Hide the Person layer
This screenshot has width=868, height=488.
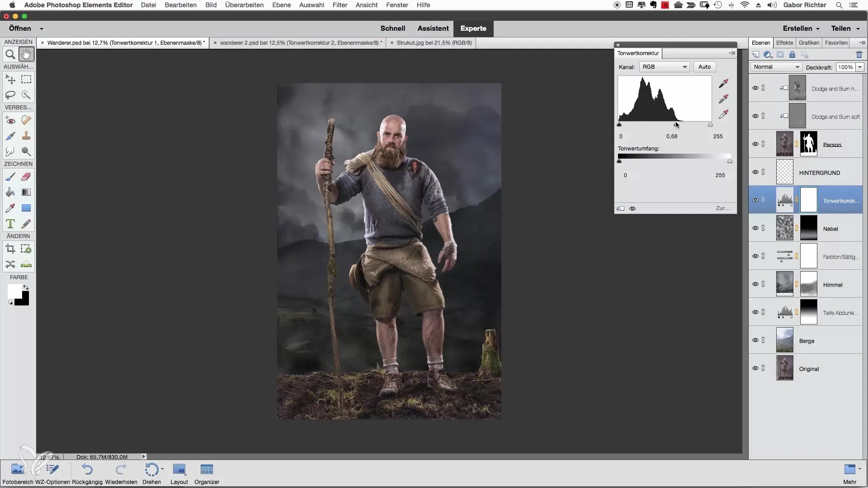click(x=755, y=144)
